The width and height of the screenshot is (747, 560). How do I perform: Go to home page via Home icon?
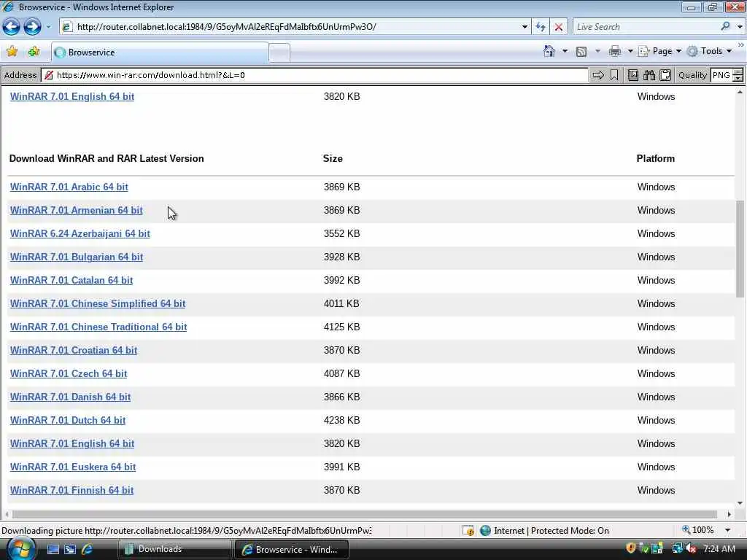[549, 51]
